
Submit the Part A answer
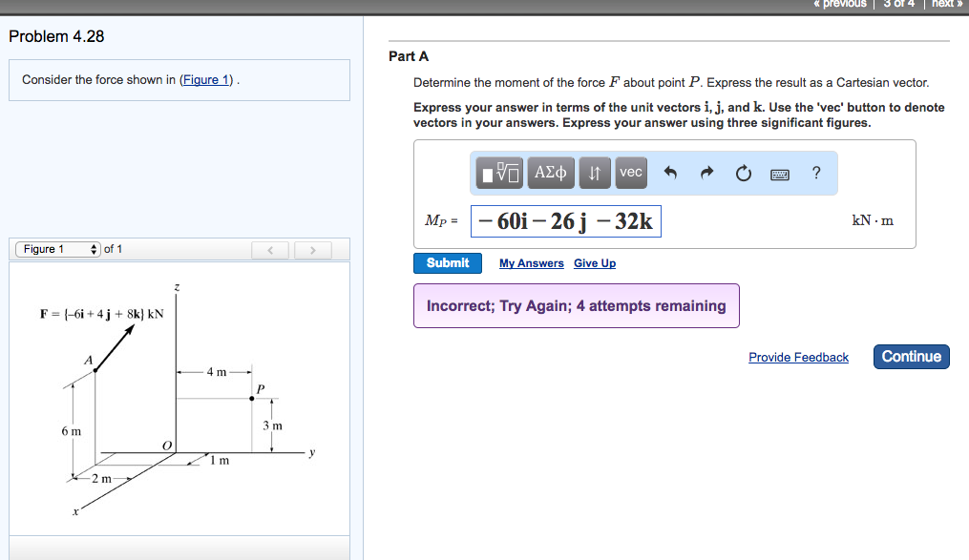point(447,262)
